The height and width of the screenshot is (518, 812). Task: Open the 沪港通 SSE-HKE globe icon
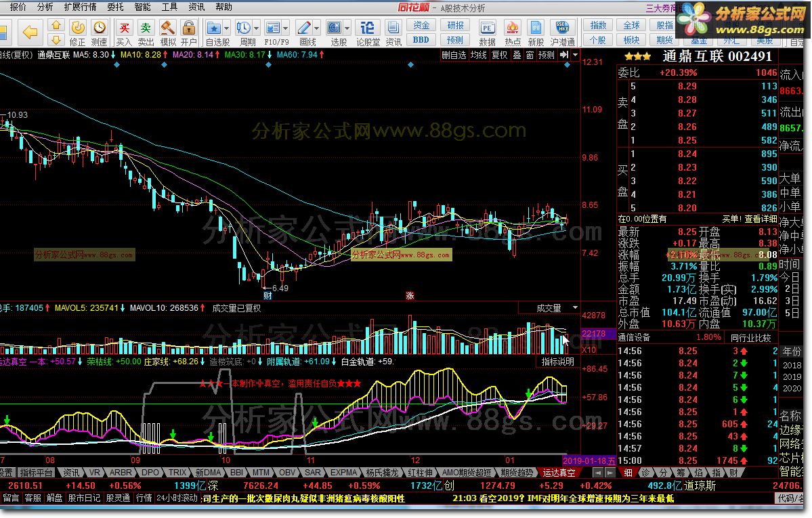point(562,33)
